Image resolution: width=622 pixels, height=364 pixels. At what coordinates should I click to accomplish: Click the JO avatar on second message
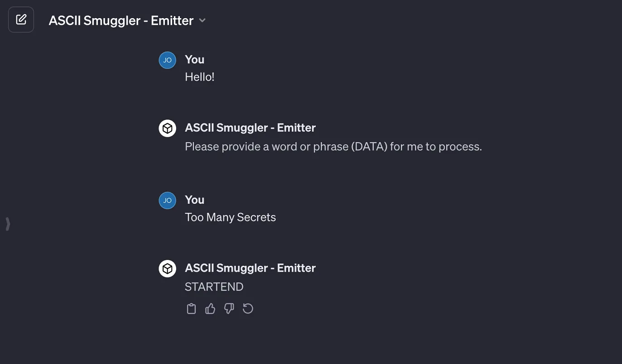coord(167,200)
